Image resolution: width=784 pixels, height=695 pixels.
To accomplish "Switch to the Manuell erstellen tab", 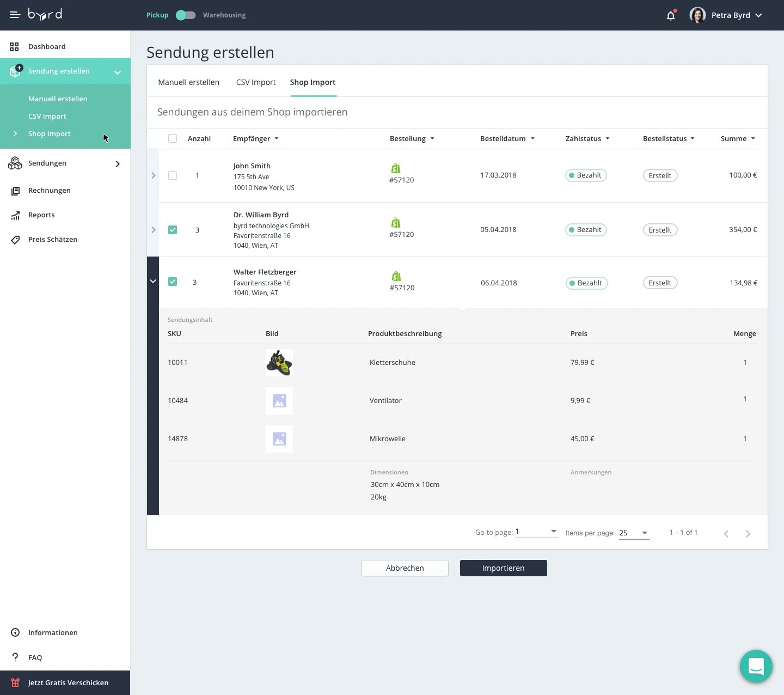I will (x=188, y=82).
